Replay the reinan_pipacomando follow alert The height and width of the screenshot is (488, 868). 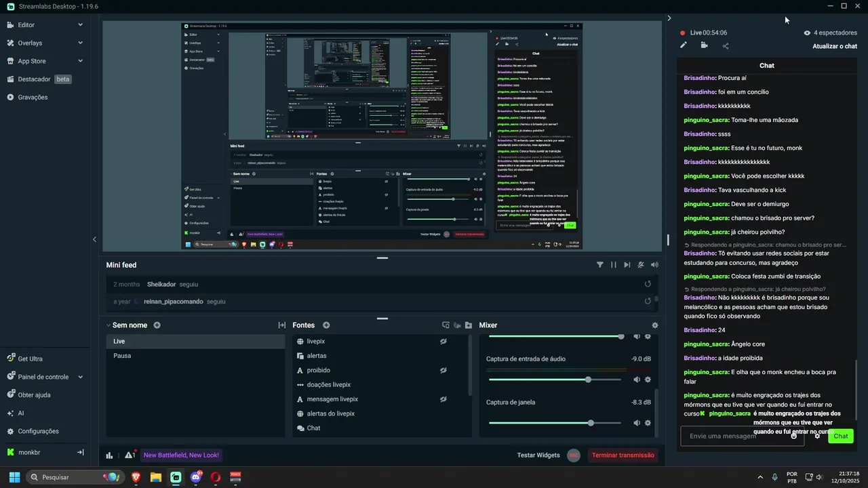click(648, 301)
